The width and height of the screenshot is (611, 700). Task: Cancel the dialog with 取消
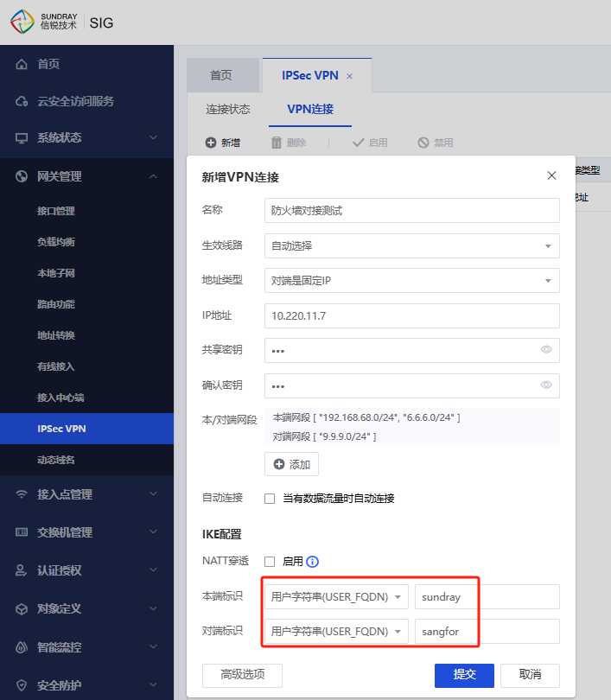[x=530, y=675]
